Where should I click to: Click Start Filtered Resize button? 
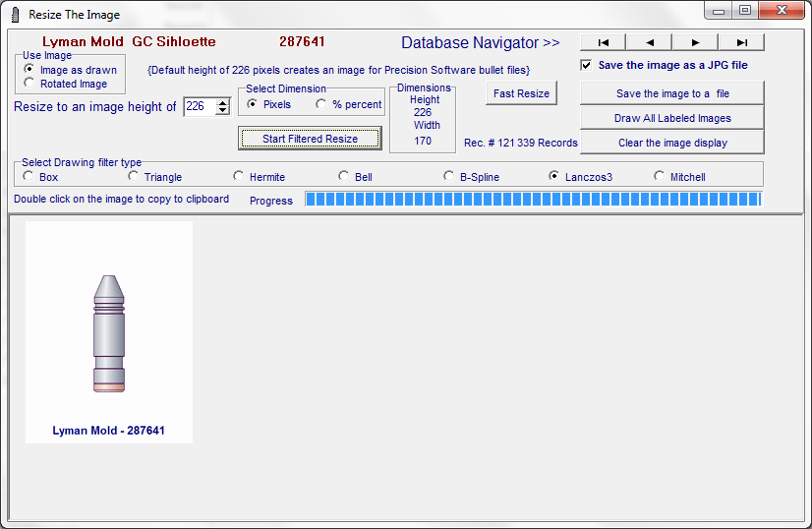[310, 139]
